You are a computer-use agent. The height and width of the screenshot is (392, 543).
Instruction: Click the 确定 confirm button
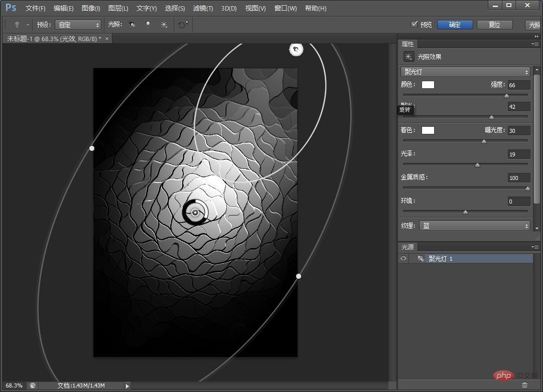coord(455,25)
